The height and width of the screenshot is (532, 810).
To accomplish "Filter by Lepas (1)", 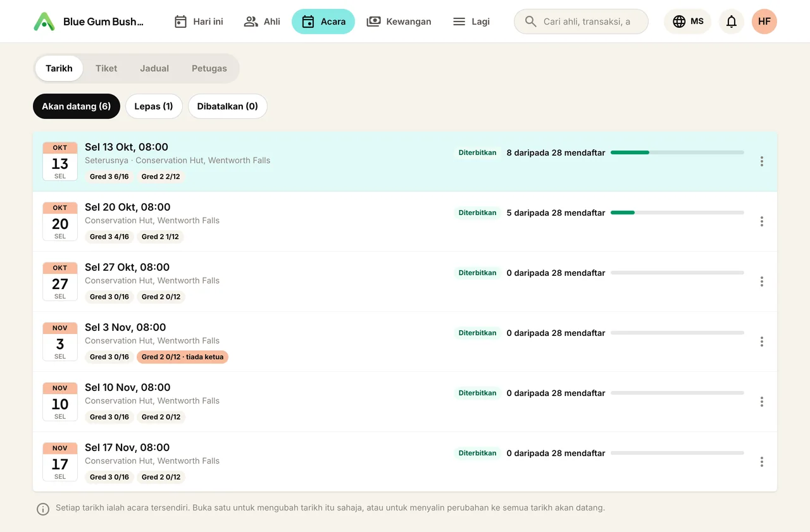I will click(x=154, y=106).
